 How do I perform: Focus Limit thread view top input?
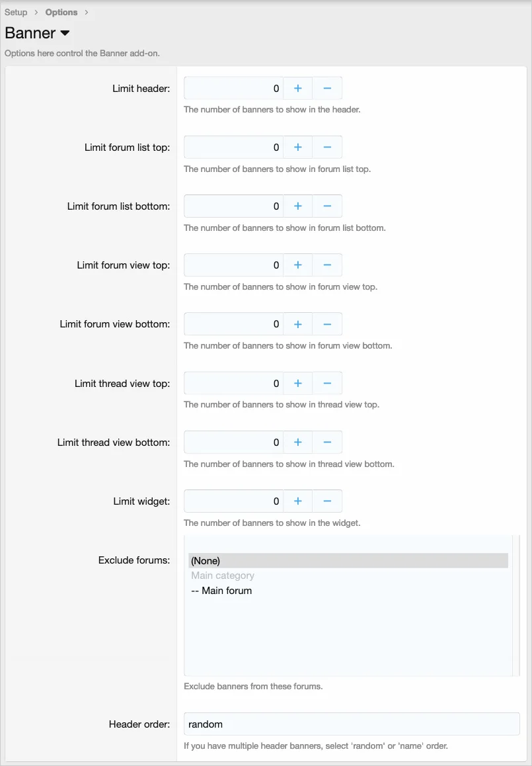[x=233, y=383]
